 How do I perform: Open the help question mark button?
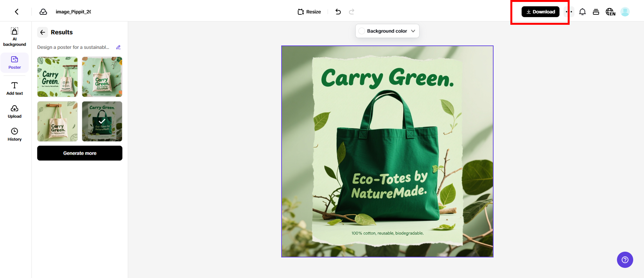click(625, 260)
